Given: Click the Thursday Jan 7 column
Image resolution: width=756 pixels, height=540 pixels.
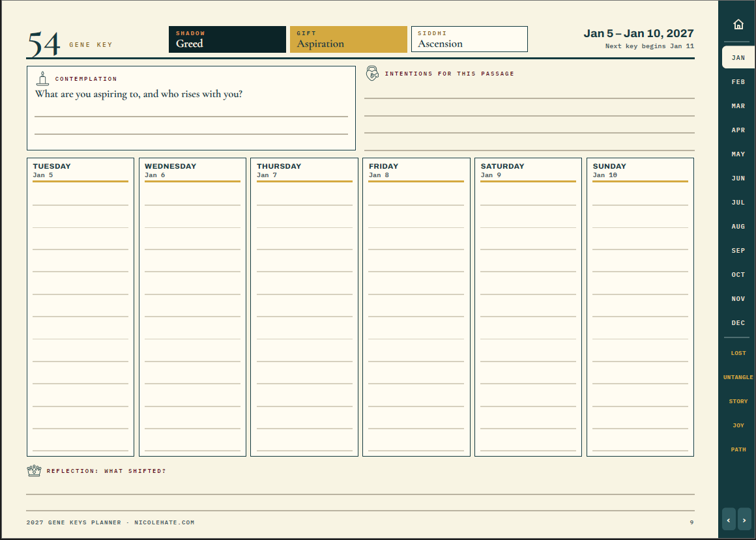Looking at the screenshot, I should (x=304, y=307).
